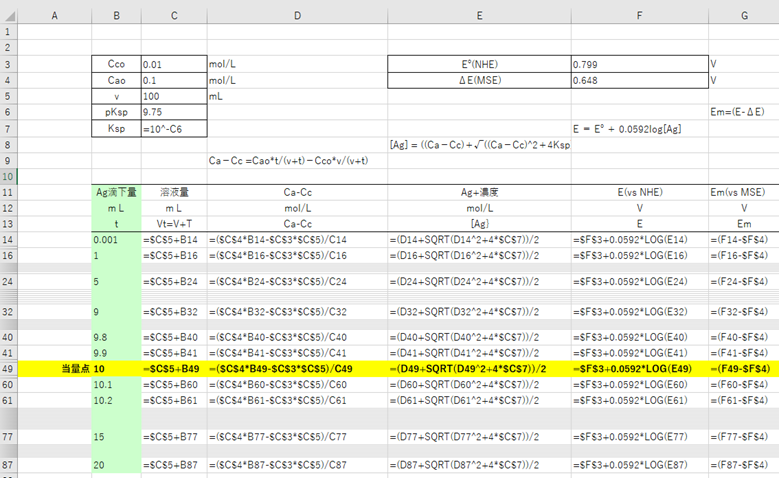This screenshot has height=478, width=779.
Task: Select column header E
Action: pyautogui.click(x=479, y=16)
